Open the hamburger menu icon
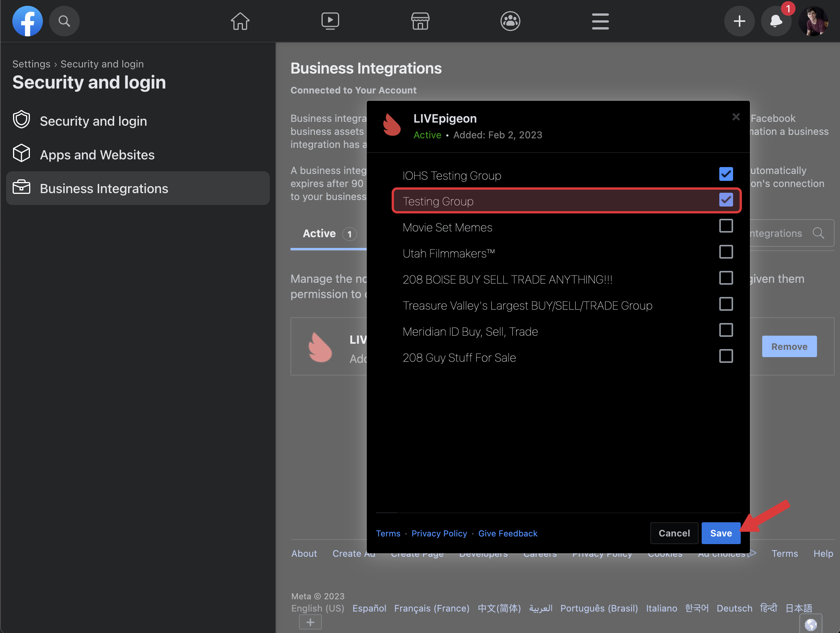The width and height of the screenshot is (840, 633). click(x=600, y=21)
